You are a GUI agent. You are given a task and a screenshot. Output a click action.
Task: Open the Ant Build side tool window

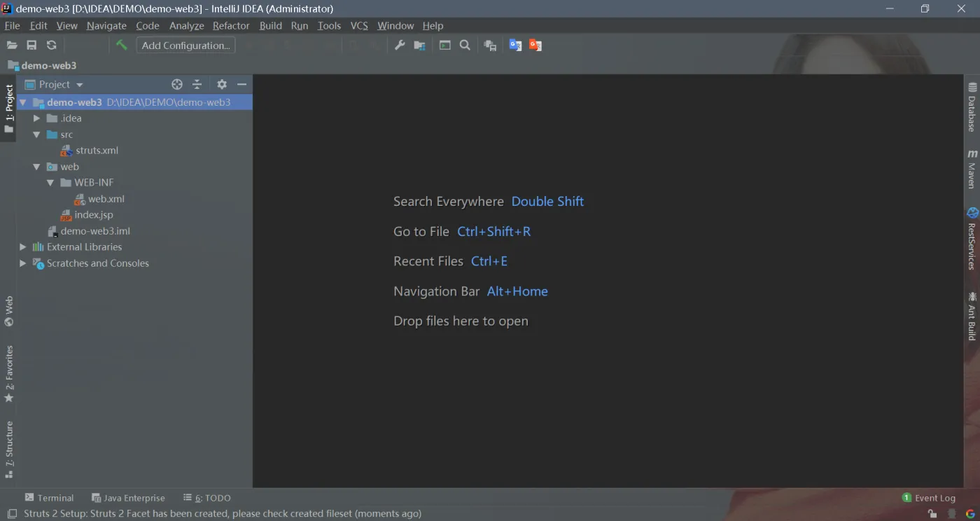tap(972, 316)
